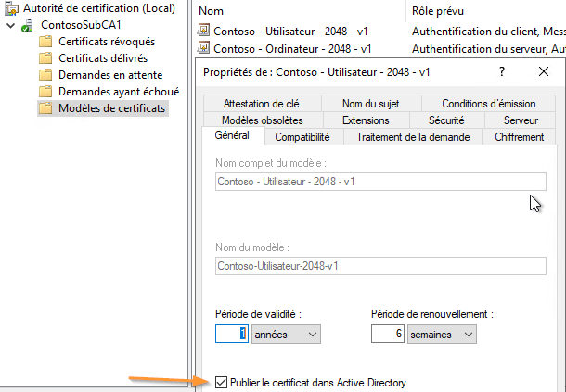Click the Demandes ayant échoué folder icon
566x392 pixels.
pos(45,92)
